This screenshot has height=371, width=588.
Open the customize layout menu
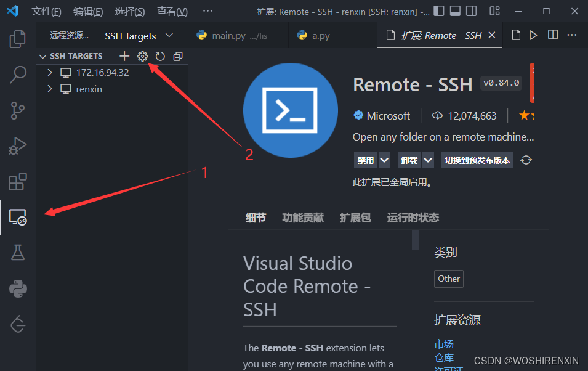(x=494, y=11)
